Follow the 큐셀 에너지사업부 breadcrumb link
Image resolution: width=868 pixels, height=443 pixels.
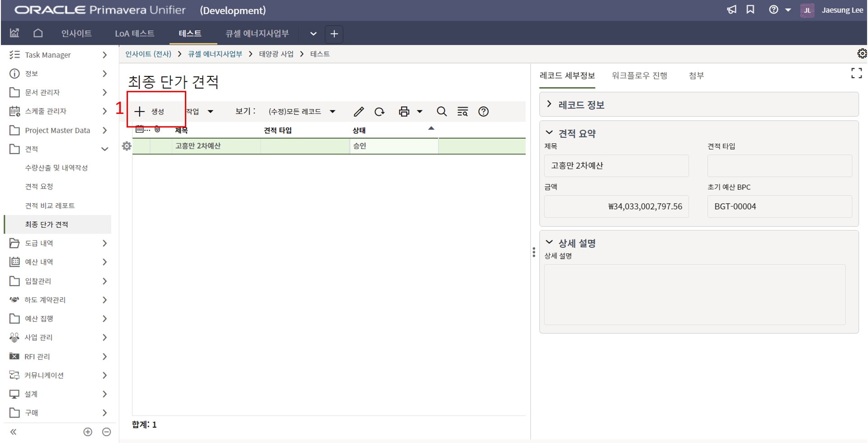pos(215,54)
